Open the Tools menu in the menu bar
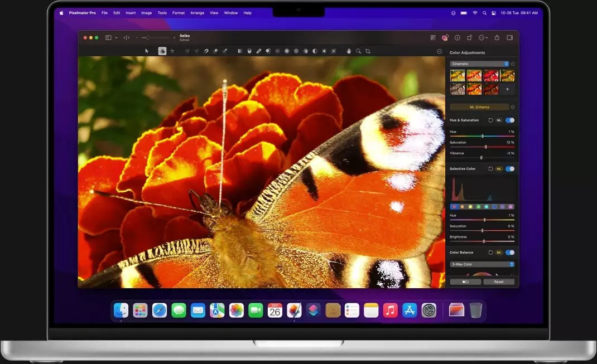Image resolution: width=597 pixels, height=364 pixels. [162, 13]
